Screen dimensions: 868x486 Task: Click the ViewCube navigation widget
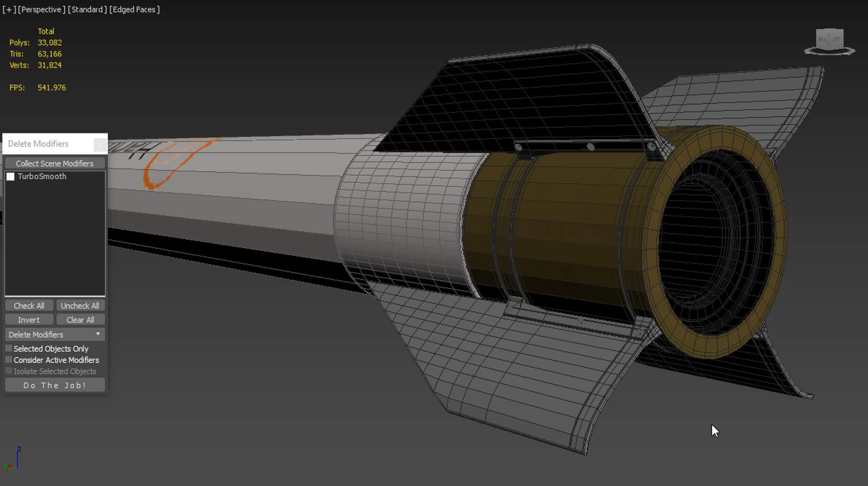830,42
